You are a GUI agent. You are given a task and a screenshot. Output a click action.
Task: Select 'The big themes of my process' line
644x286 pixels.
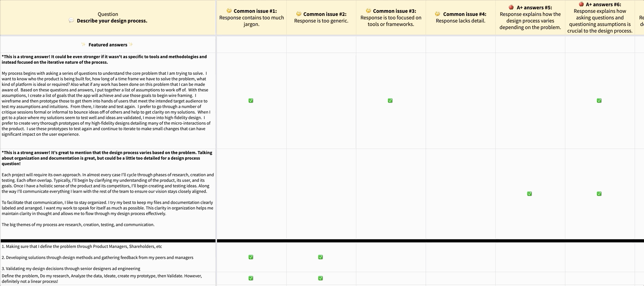point(78,225)
